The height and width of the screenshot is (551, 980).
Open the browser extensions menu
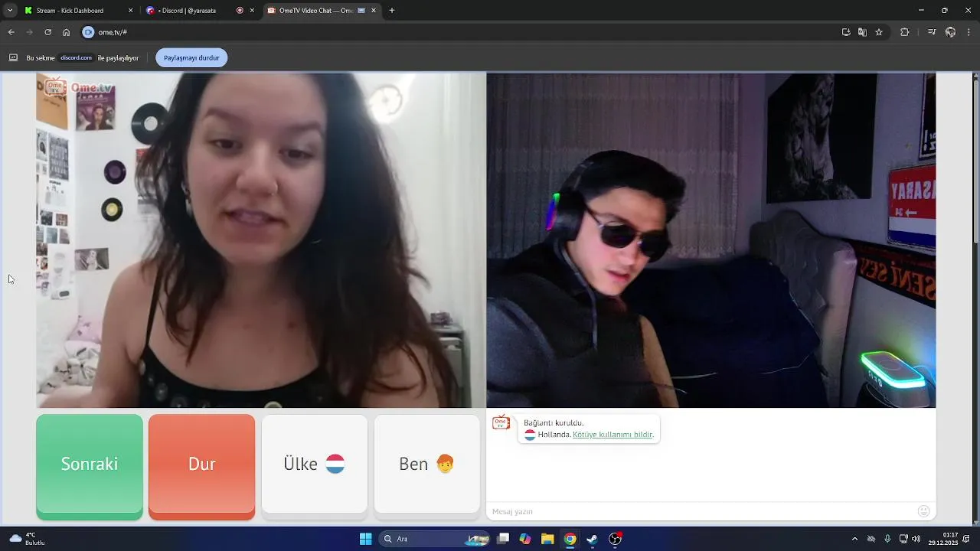[905, 32]
